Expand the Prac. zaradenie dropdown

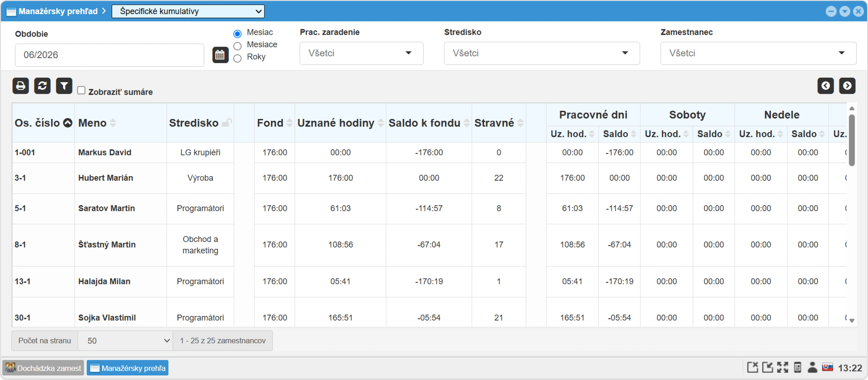pyautogui.click(x=361, y=53)
